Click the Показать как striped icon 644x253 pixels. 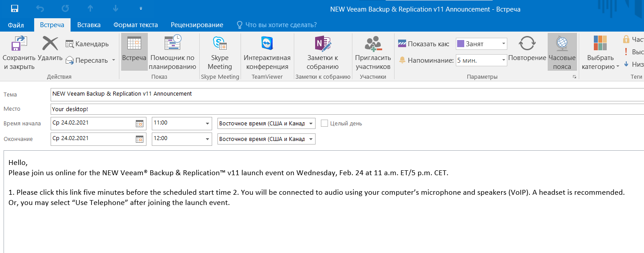tap(402, 44)
